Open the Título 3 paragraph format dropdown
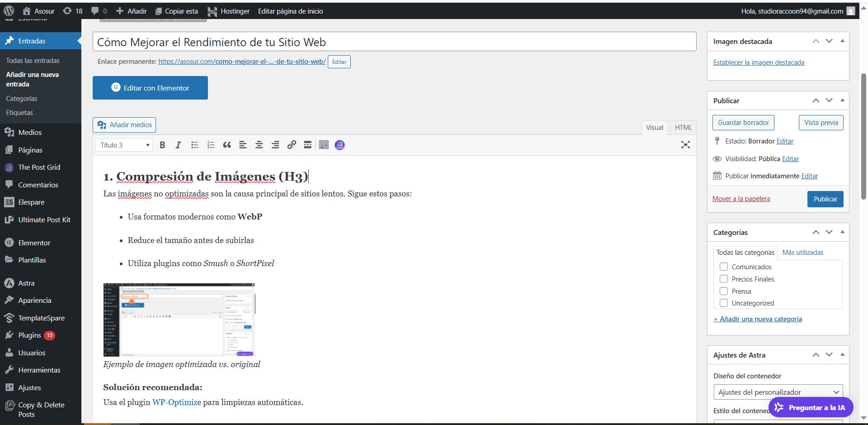Screen dimensions: 868x425 [x=124, y=145]
